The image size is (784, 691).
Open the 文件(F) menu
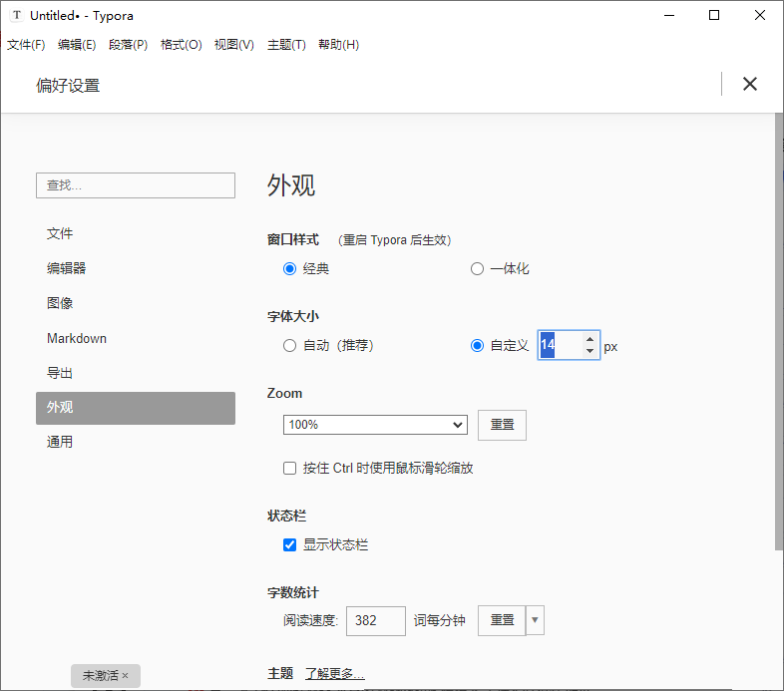tap(26, 45)
